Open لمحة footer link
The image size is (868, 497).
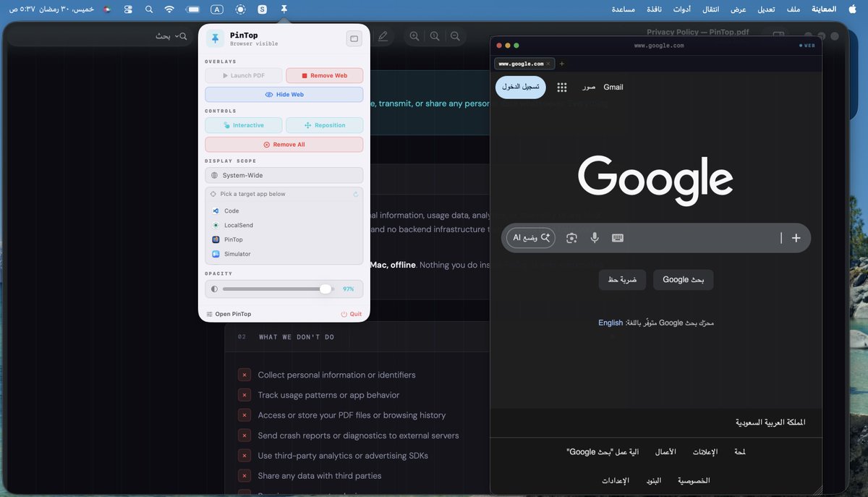(x=739, y=452)
